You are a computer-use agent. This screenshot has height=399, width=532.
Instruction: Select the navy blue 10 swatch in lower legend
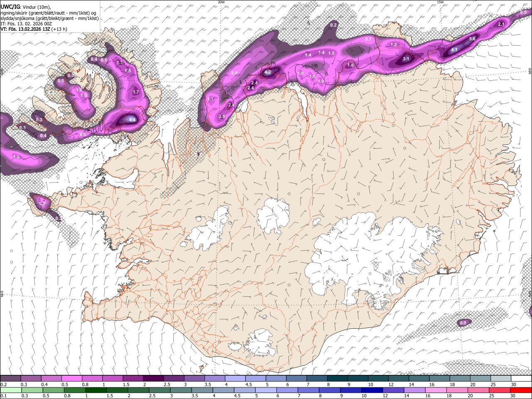372,390
